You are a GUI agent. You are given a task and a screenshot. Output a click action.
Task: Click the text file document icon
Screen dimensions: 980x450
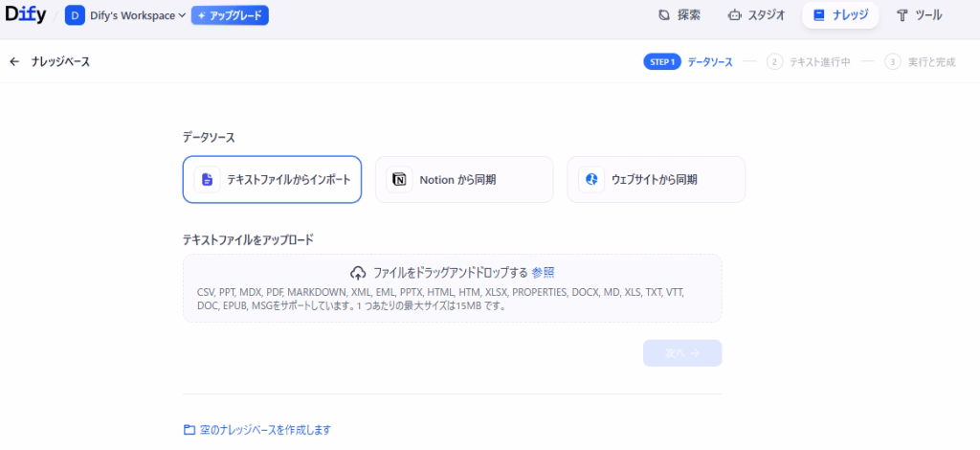(x=207, y=180)
